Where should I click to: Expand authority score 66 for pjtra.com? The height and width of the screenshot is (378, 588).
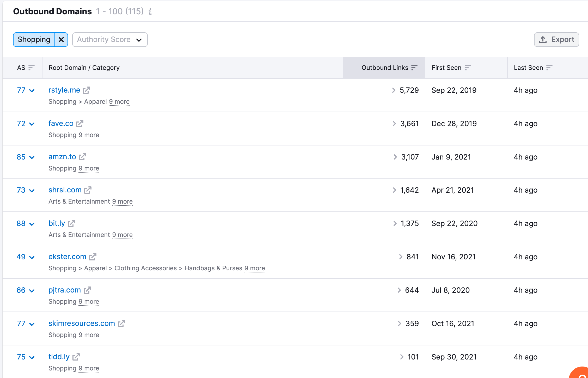tap(26, 290)
